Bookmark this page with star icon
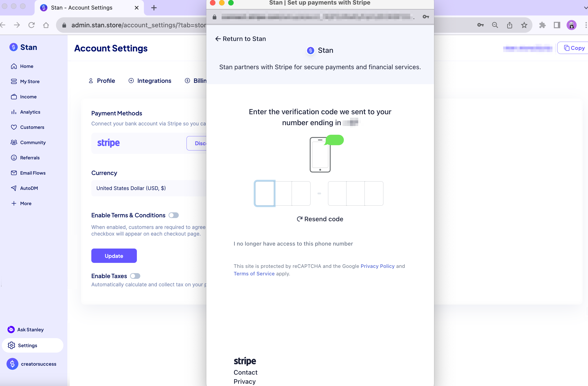Viewport: 588px width, 386px height. point(524,25)
